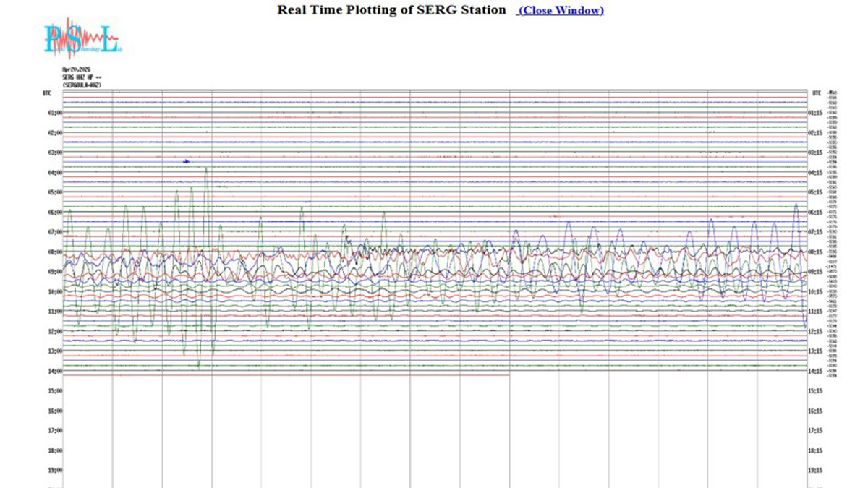Image resolution: width=868 pixels, height=488 pixels.
Task: Select the 04:00 time label on left axis
Action: [54, 173]
